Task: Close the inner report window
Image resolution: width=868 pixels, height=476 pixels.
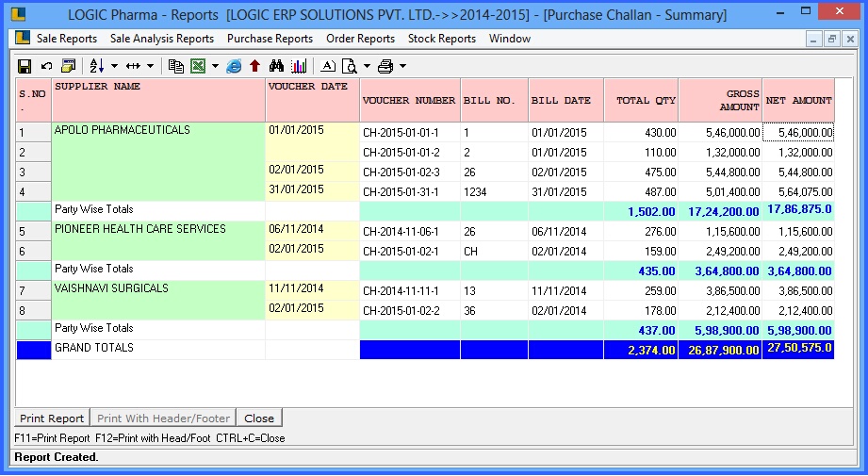Action: 850,40
